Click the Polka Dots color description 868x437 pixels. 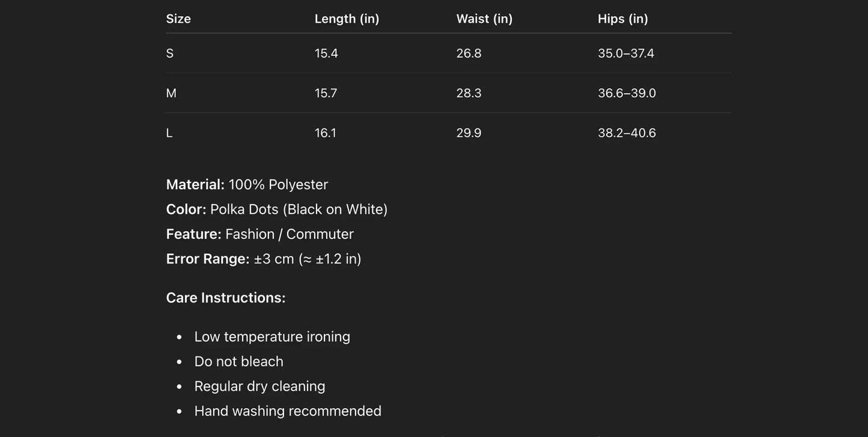click(299, 209)
